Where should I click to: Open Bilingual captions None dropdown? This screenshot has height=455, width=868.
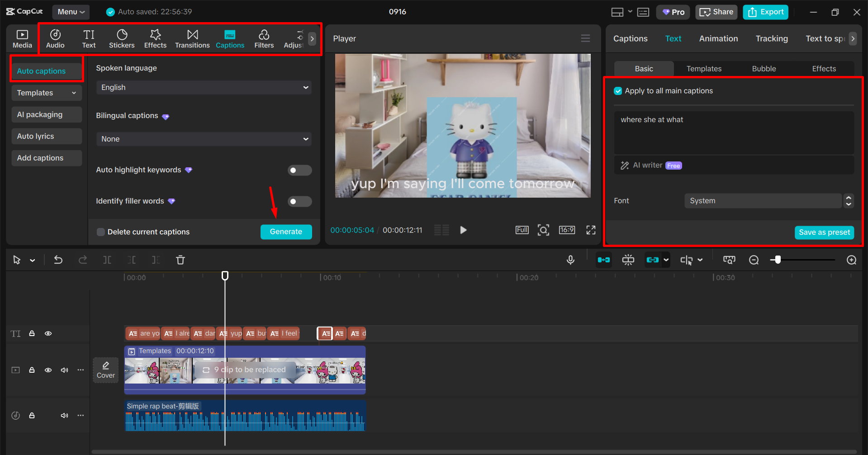(x=204, y=139)
